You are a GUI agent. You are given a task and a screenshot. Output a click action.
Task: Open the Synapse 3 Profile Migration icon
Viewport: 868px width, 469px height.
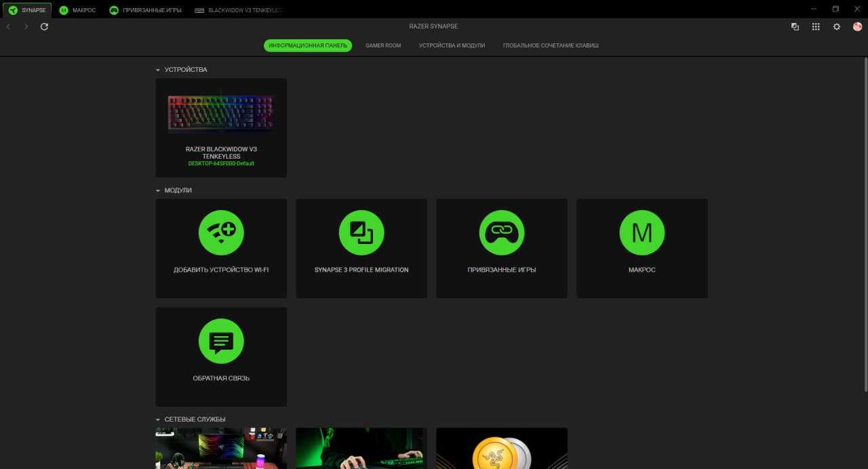coord(361,232)
